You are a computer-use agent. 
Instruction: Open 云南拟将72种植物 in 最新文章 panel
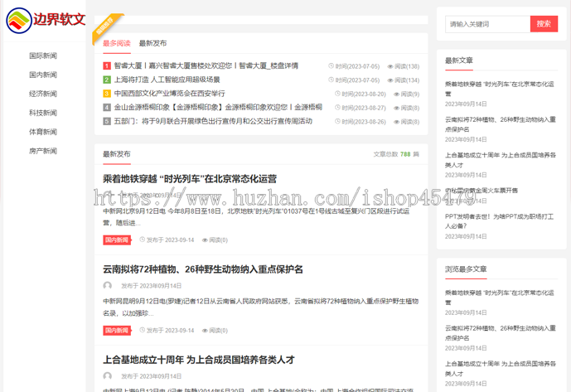coord(501,124)
